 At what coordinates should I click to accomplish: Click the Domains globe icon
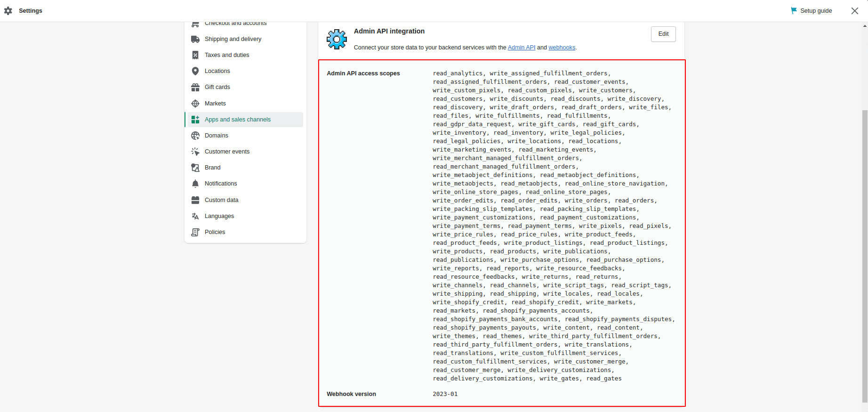[195, 136]
